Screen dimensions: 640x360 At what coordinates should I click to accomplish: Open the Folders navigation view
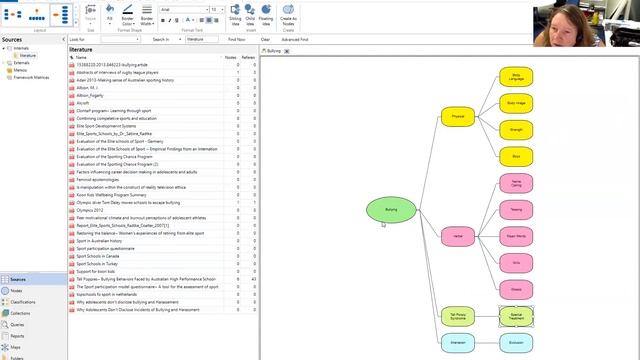[x=33, y=358]
